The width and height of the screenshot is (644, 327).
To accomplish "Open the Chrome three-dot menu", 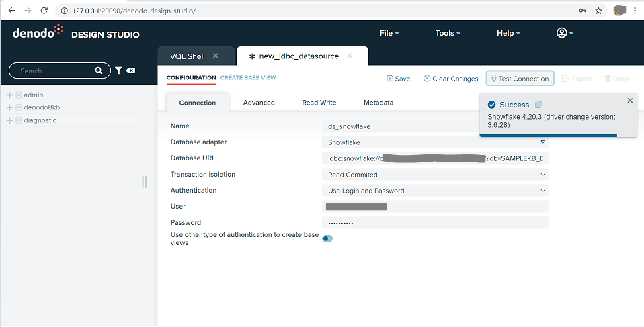I will (x=635, y=11).
